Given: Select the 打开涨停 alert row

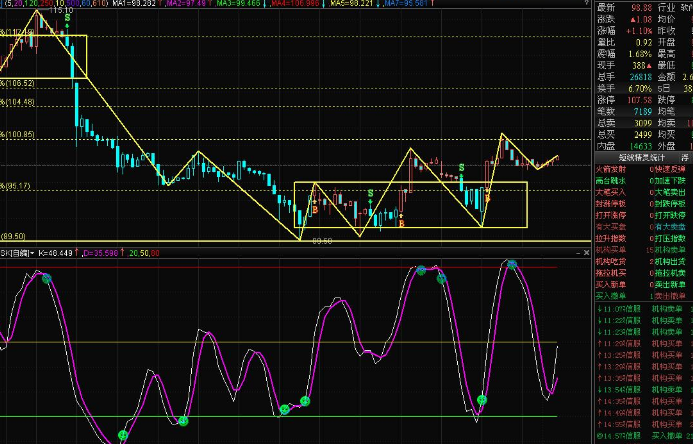Looking at the screenshot, I should (x=624, y=215).
